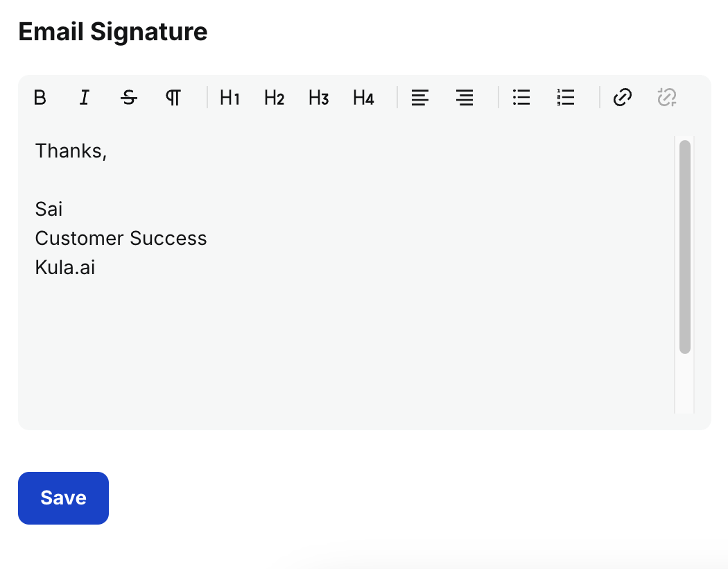Apply Heading 2 style
The image size is (728, 569).
[274, 98]
